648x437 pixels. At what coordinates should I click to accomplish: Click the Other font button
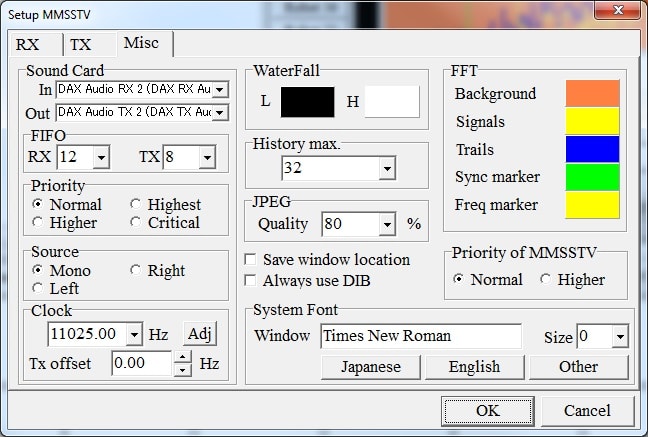click(579, 367)
